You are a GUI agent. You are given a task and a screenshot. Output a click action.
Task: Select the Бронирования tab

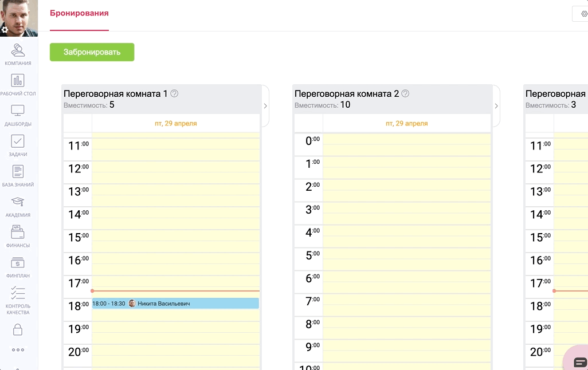coord(79,13)
